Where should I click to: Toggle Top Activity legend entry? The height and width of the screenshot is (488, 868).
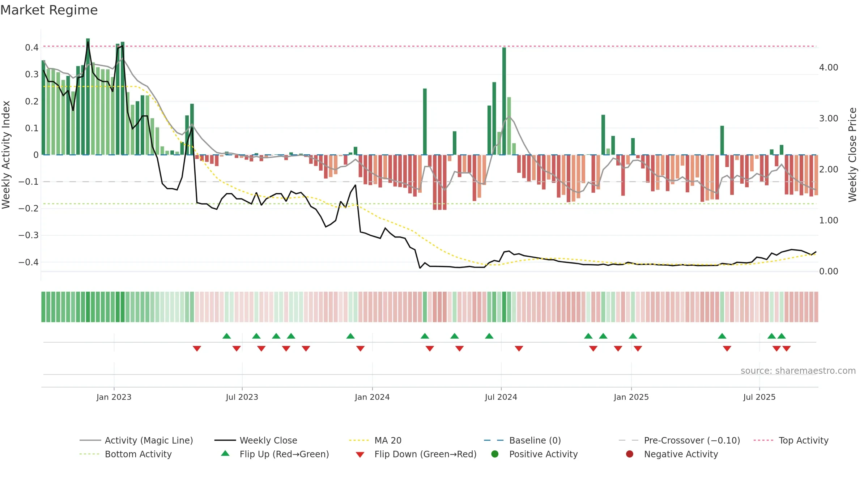coord(791,440)
